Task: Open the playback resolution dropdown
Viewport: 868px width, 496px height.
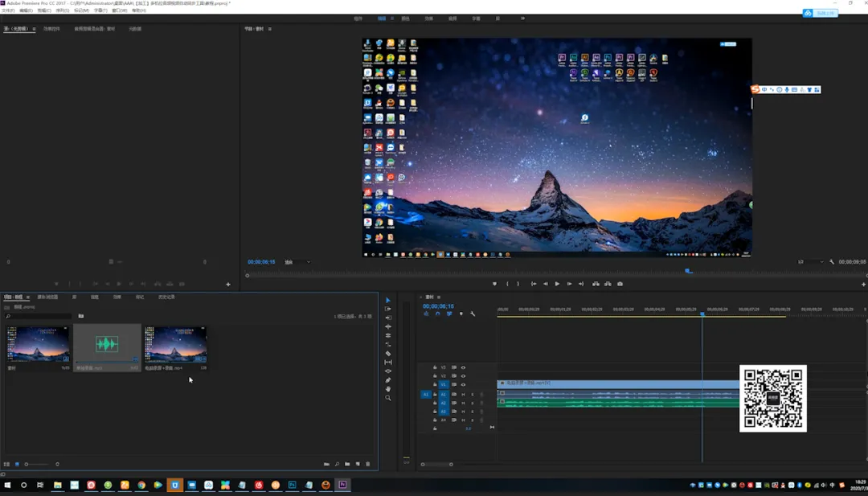Action: click(810, 262)
